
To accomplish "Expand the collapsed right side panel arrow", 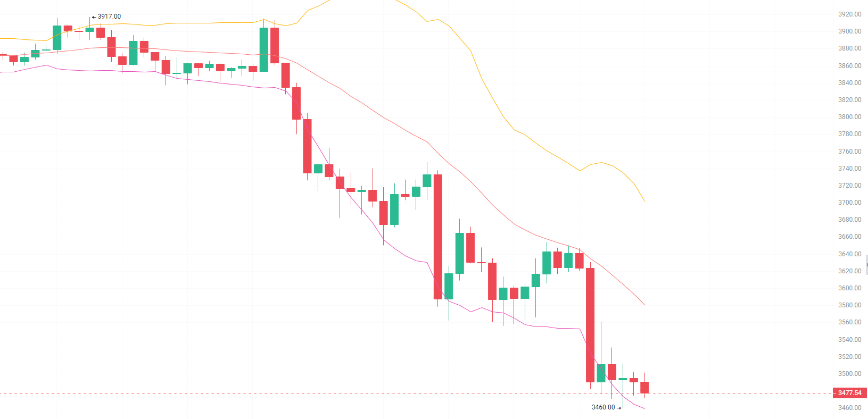I will coord(866,264).
